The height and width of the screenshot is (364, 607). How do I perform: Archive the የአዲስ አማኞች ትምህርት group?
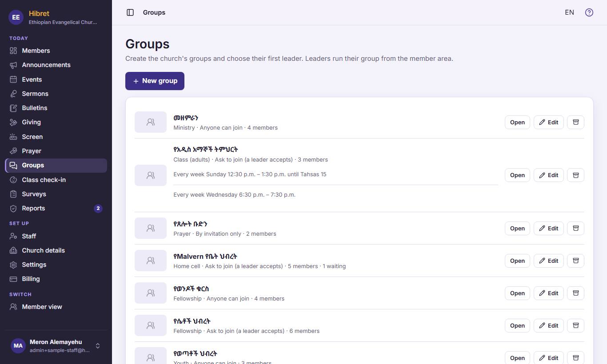(x=575, y=175)
